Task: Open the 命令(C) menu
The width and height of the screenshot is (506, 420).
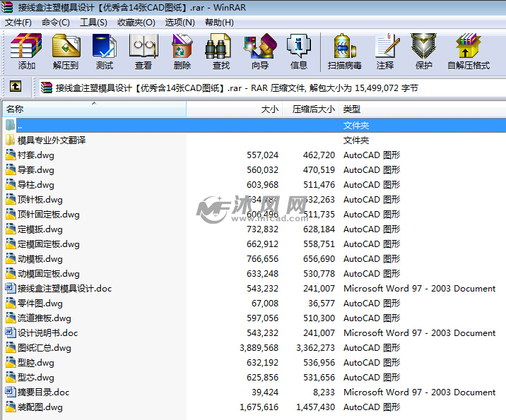Action: [56, 23]
